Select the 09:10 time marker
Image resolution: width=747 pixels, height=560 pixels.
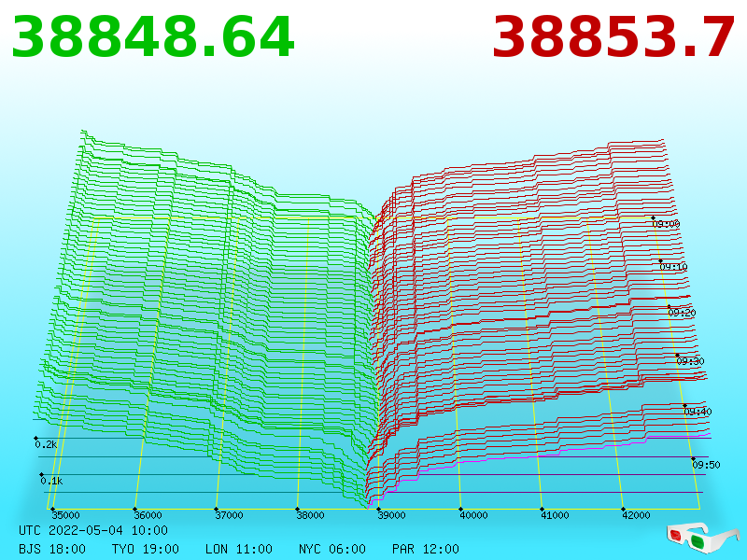[673, 267]
